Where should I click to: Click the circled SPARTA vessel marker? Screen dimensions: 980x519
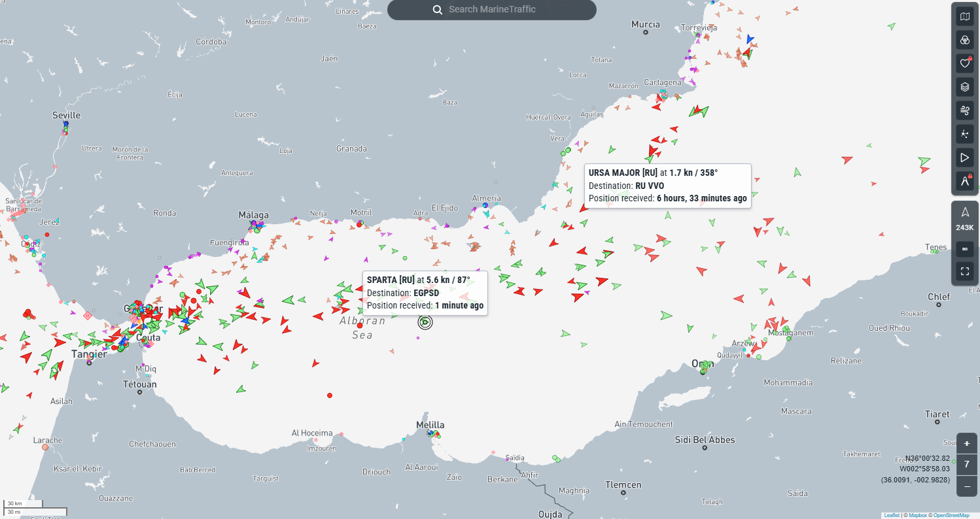tap(425, 322)
